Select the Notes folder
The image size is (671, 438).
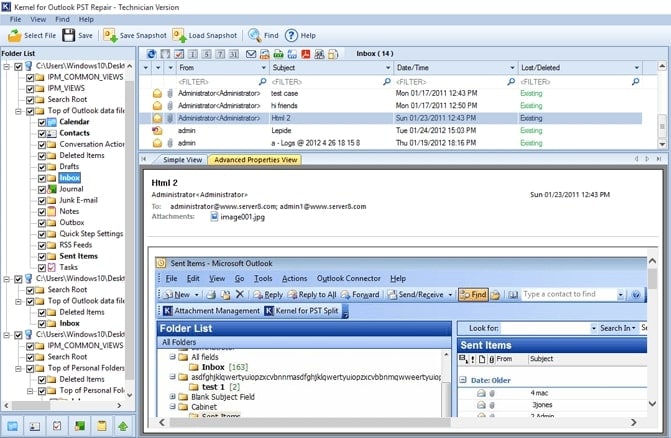[69, 211]
